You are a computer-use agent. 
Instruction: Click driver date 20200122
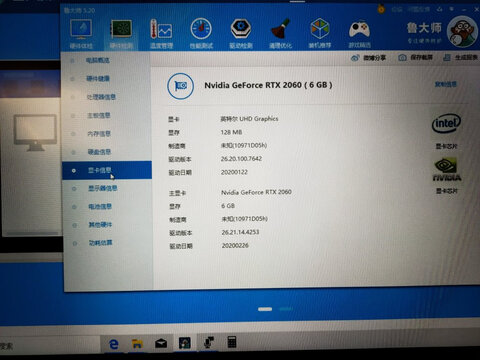coord(234,172)
